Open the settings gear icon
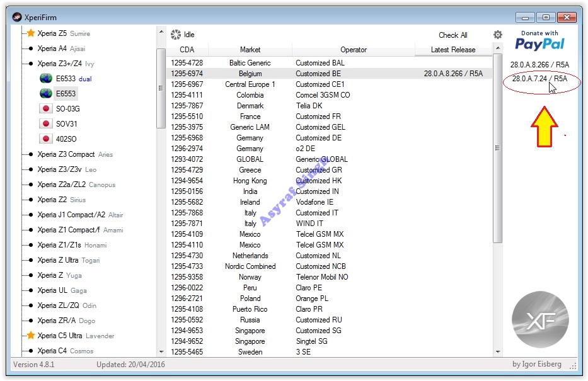The height and width of the screenshot is (381, 588). (x=498, y=35)
